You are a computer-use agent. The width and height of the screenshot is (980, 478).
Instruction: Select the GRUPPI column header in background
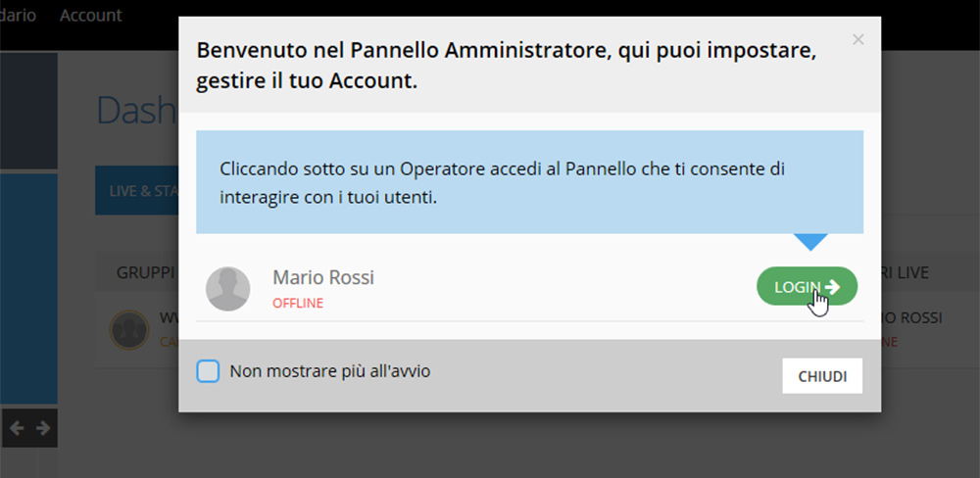click(x=145, y=272)
